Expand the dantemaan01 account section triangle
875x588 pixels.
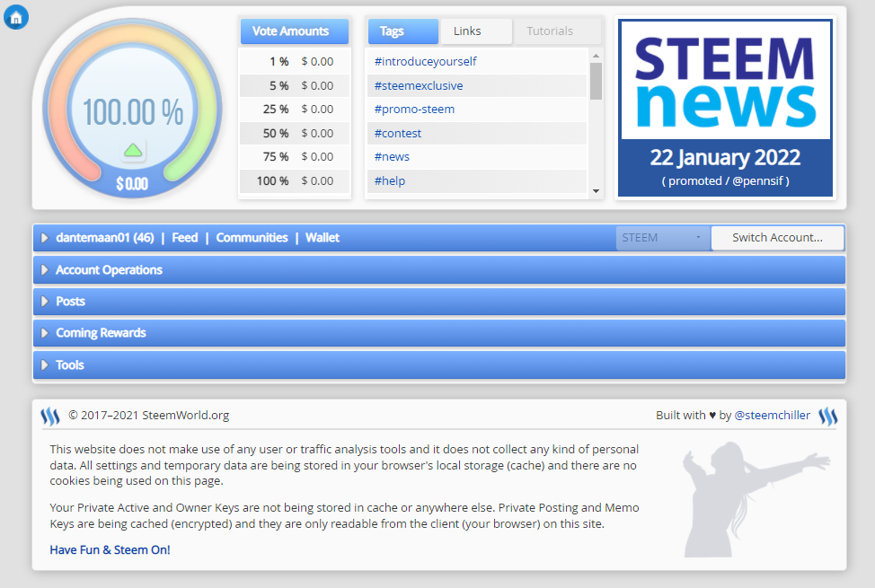[45, 238]
